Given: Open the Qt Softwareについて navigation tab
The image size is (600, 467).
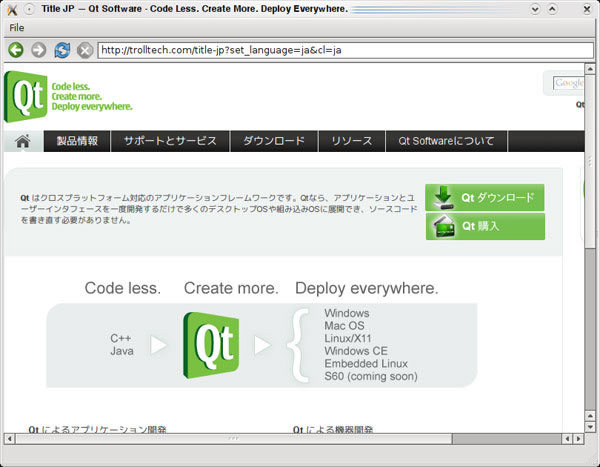Looking at the screenshot, I should tap(446, 141).
